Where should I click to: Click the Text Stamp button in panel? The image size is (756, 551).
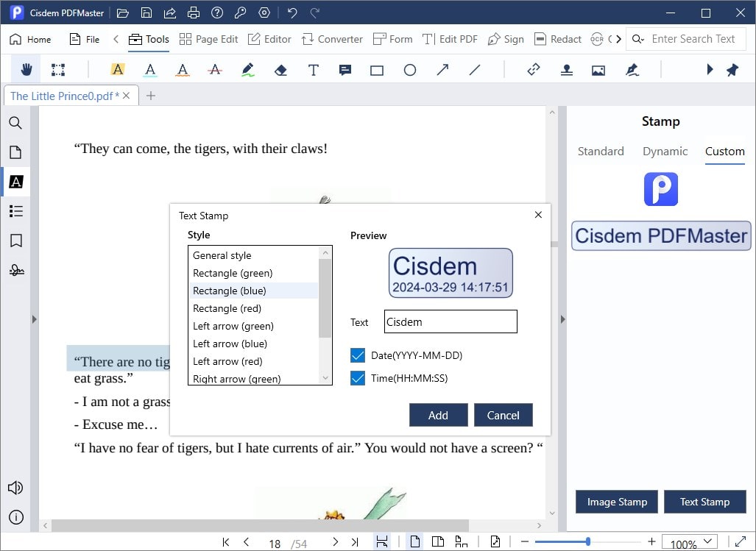coord(705,502)
